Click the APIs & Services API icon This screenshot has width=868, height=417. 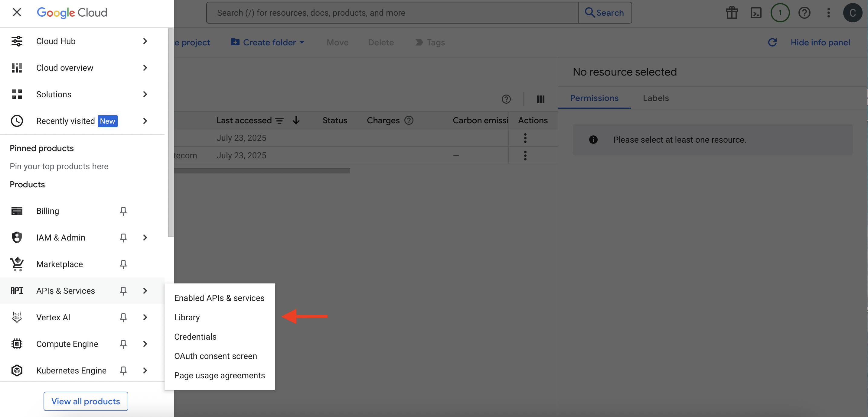[x=17, y=291]
